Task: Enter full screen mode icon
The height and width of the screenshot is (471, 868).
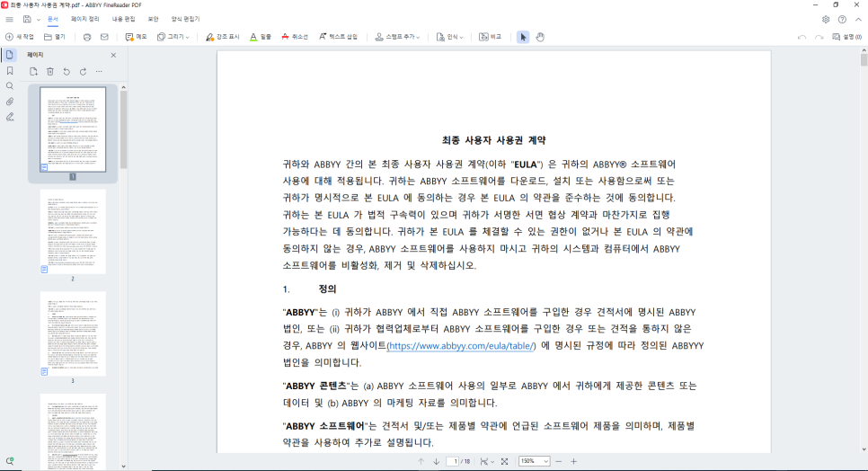Action: pos(504,461)
